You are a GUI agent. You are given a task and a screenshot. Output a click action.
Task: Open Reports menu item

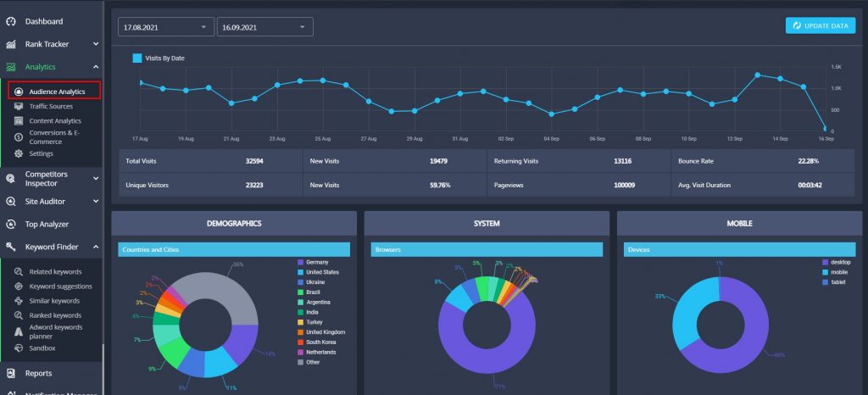38,374
